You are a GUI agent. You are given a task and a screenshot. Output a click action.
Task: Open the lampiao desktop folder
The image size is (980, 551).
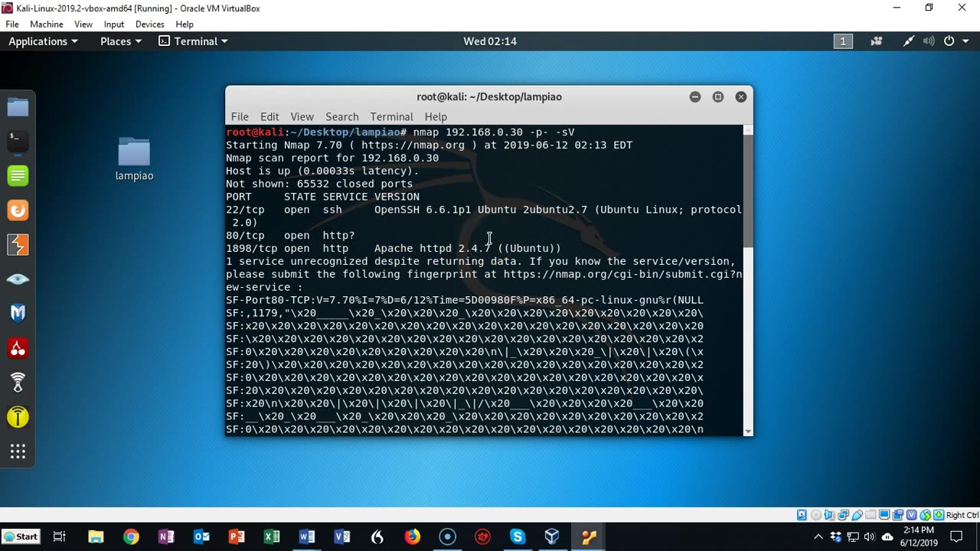[134, 159]
